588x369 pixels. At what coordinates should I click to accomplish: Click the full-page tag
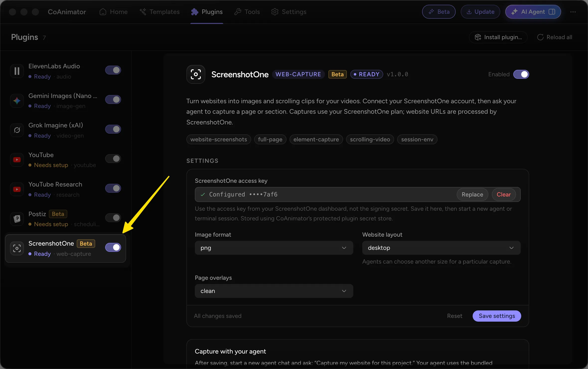(x=270, y=139)
